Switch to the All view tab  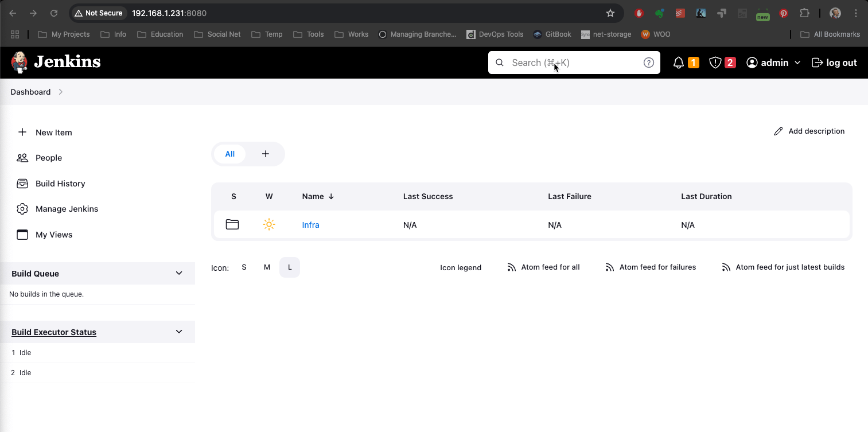229,154
